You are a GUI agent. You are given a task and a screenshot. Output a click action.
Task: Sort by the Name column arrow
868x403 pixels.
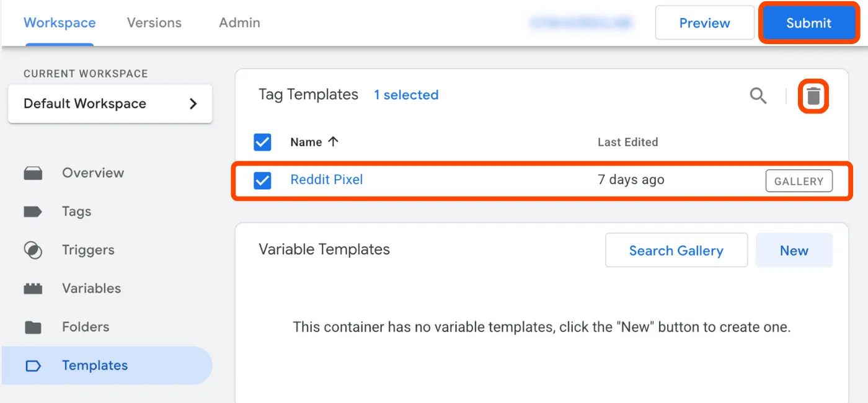333,141
